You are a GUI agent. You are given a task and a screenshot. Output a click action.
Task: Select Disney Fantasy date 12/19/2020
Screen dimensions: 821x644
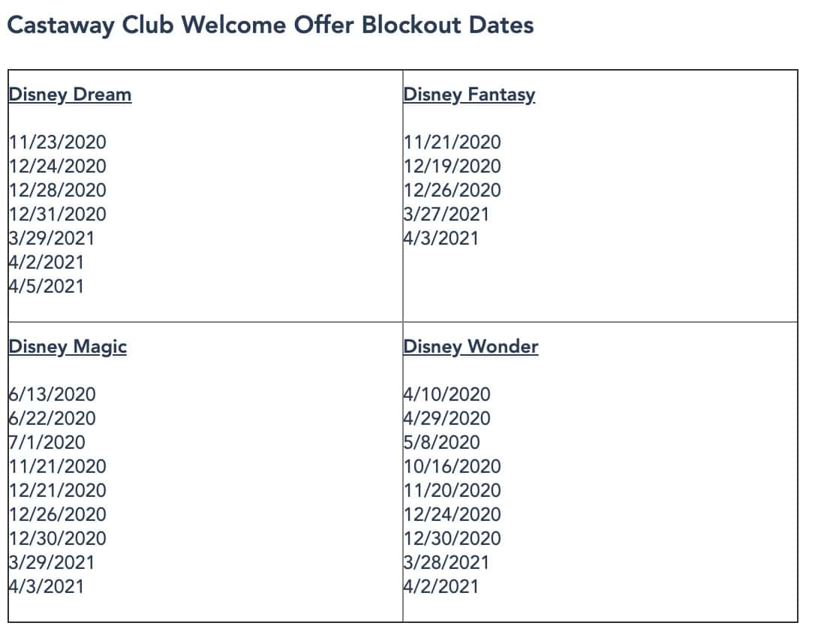point(453,167)
